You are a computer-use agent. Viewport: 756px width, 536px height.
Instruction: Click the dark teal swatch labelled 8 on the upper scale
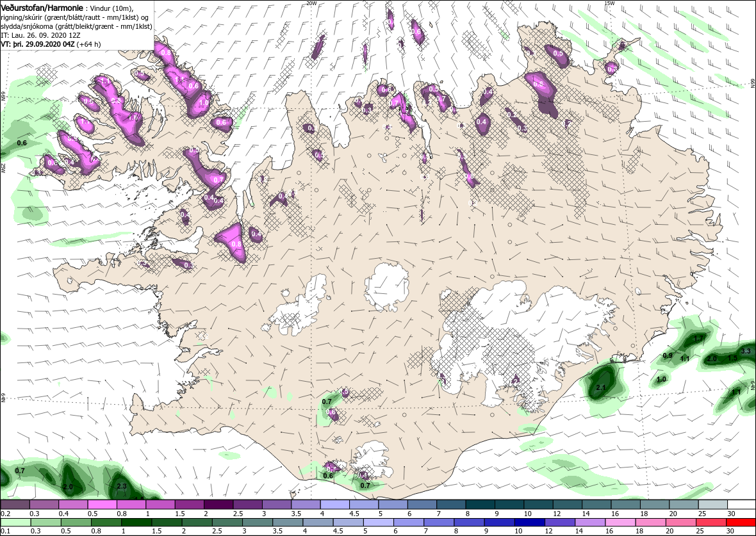[x=481, y=504]
